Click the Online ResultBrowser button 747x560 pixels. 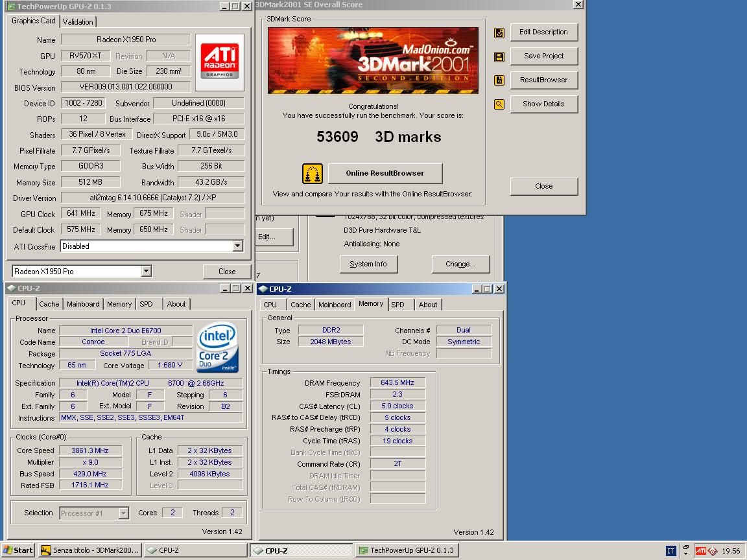[x=385, y=173]
